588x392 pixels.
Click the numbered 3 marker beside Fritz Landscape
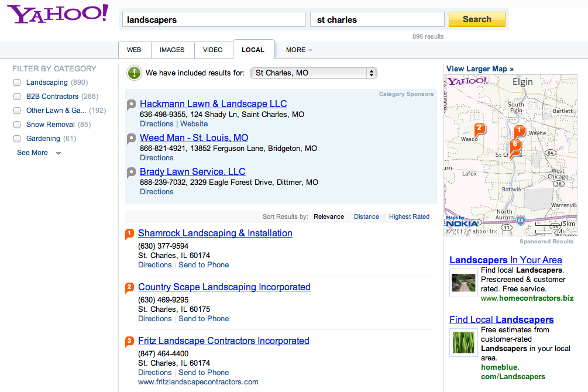click(x=130, y=341)
